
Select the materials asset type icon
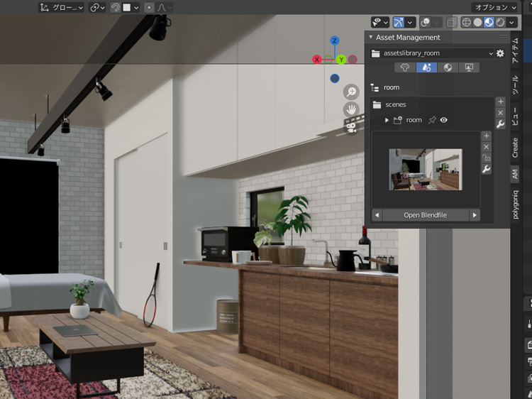coord(448,67)
